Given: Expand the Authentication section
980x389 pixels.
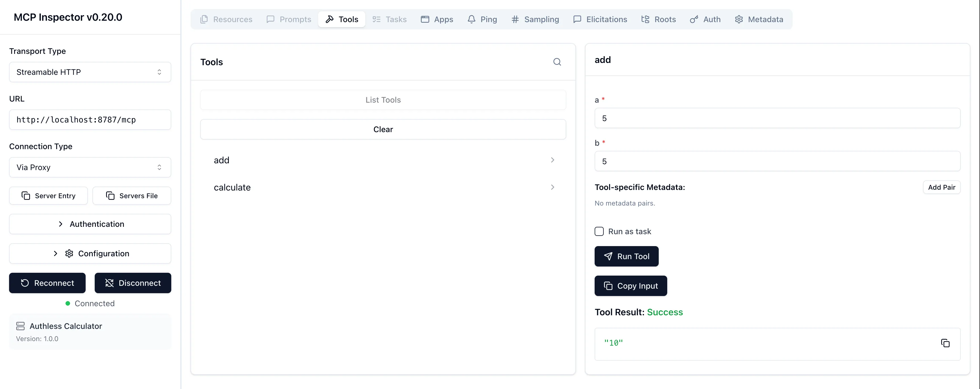Looking at the screenshot, I should point(90,224).
